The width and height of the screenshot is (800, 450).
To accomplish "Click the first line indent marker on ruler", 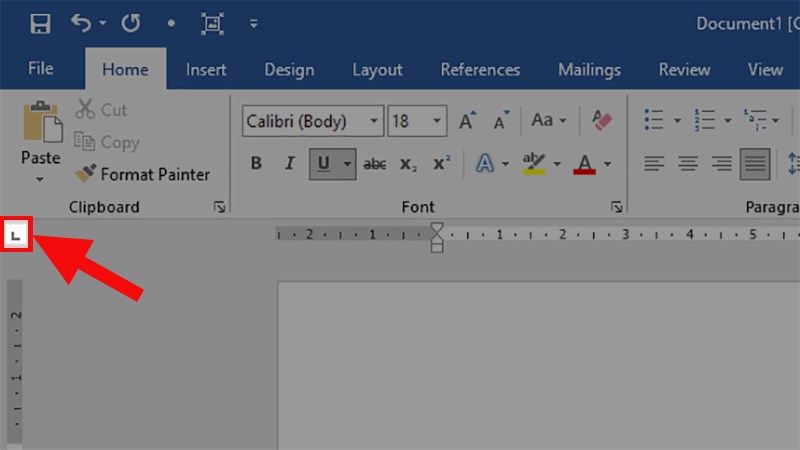I will tap(437, 229).
